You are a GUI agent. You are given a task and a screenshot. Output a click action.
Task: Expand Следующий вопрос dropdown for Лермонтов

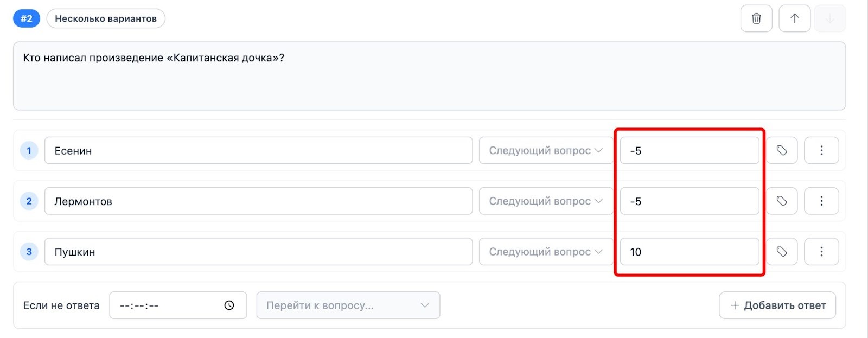[x=545, y=201]
